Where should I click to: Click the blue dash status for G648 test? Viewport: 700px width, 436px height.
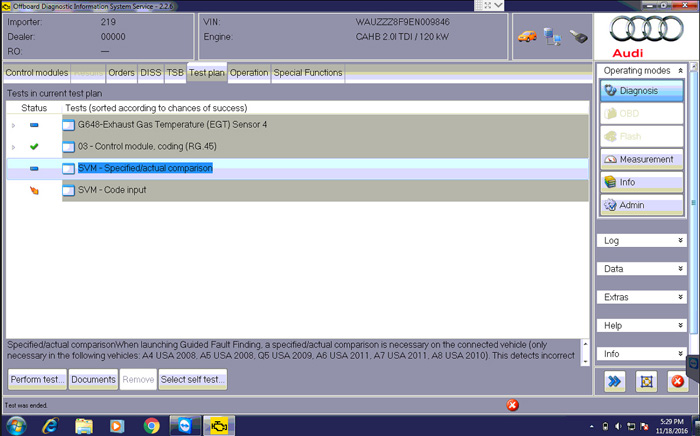(34, 125)
